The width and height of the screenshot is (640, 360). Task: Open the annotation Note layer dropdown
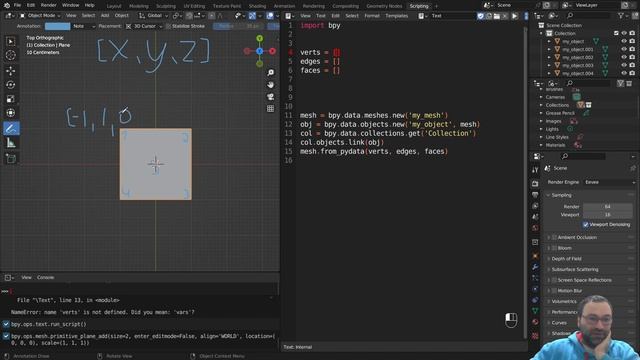click(x=84, y=26)
